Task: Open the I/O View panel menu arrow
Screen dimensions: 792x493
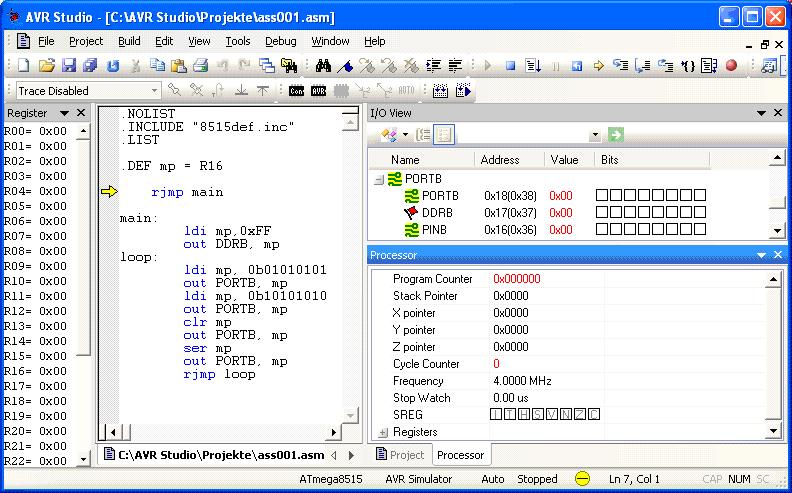Action: coord(761,113)
